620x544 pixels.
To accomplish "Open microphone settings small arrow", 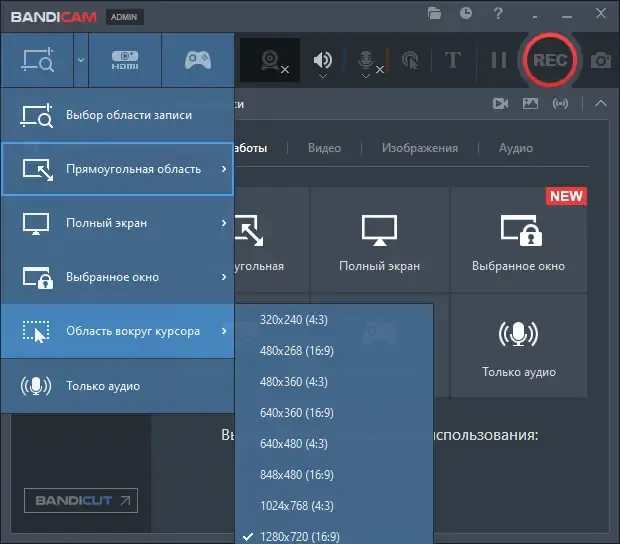I will pyautogui.click(x=366, y=76).
